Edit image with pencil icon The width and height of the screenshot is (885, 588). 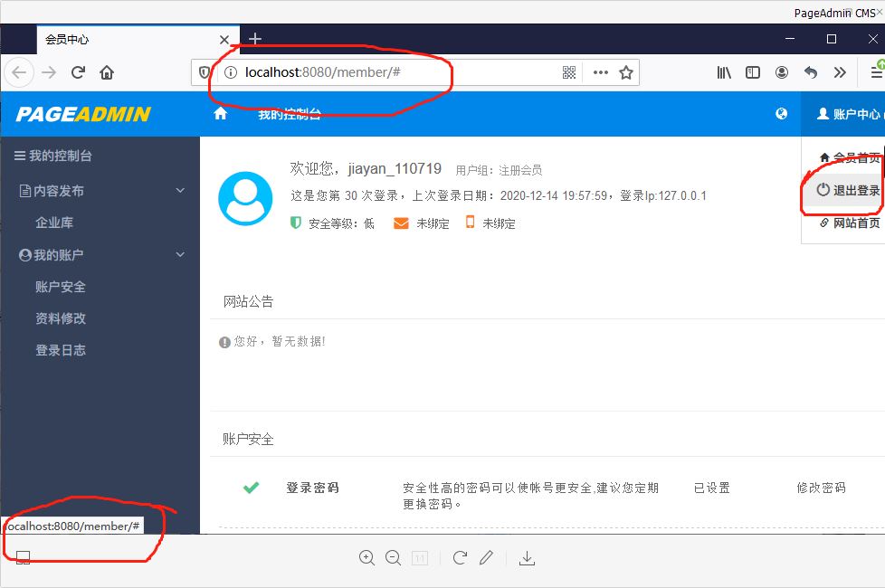[487, 557]
